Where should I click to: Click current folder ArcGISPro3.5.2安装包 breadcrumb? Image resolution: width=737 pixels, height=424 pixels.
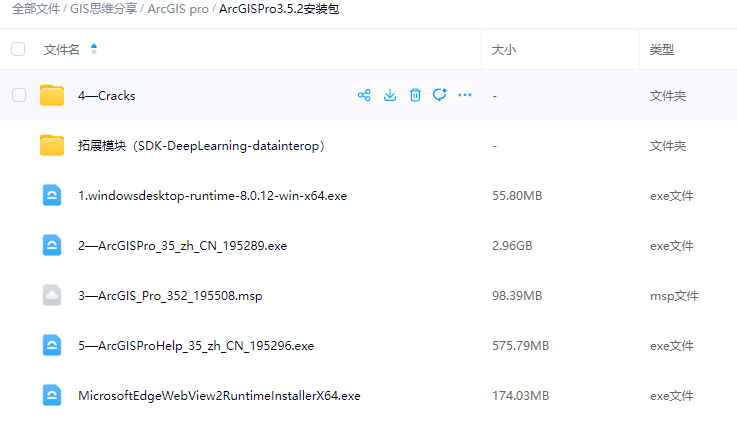pos(279,9)
